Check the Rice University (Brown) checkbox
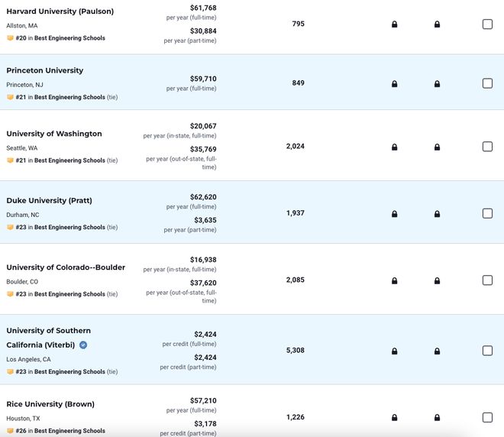504x437 pixels. click(487, 417)
